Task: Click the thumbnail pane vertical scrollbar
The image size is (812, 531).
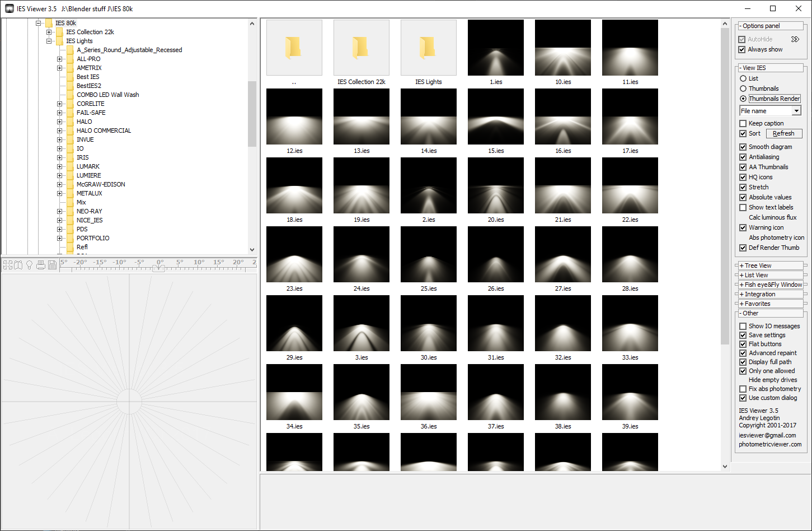Action: [725, 187]
